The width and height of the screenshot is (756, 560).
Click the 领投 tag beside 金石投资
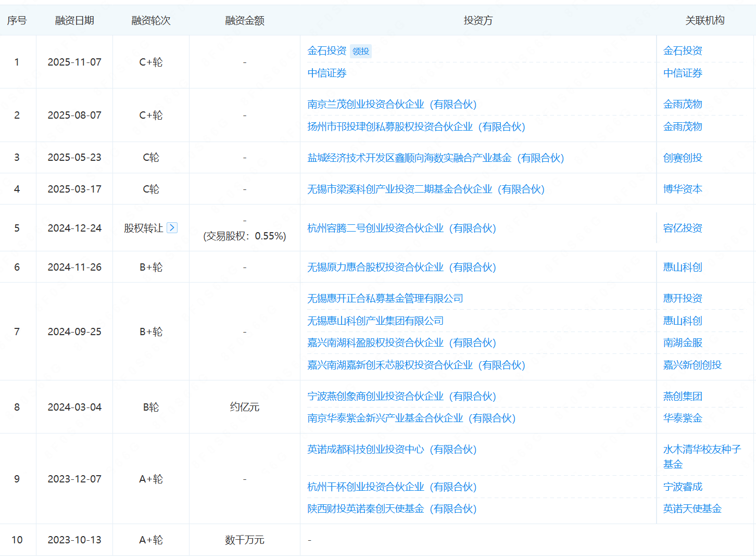tap(360, 51)
